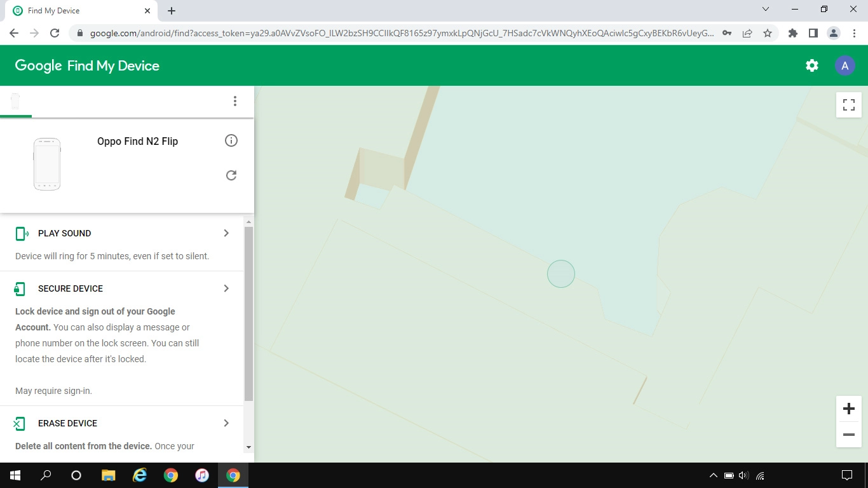Click the address bar URL field
This screenshot has width=868, height=488.
(x=400, y=33)
